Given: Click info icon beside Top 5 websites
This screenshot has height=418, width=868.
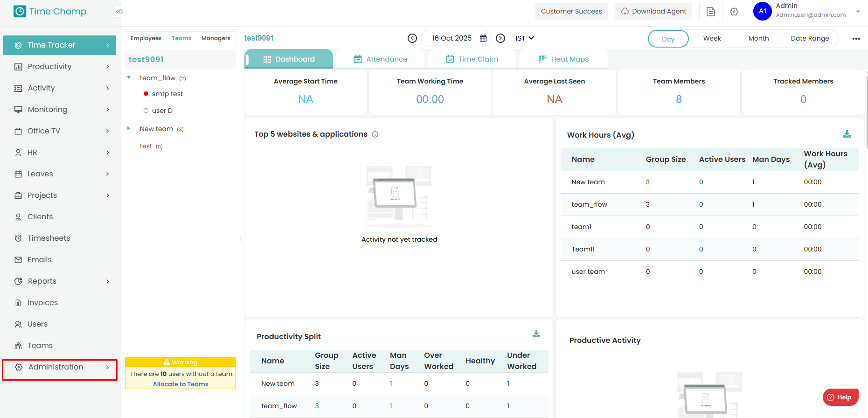Looking at the screenshot, I should point(375,134).
